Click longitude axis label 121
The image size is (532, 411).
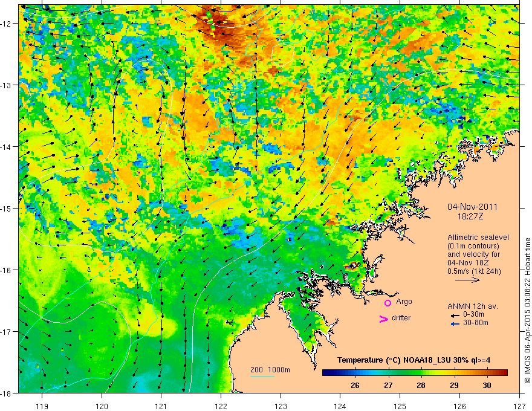[x=161, y=406]
